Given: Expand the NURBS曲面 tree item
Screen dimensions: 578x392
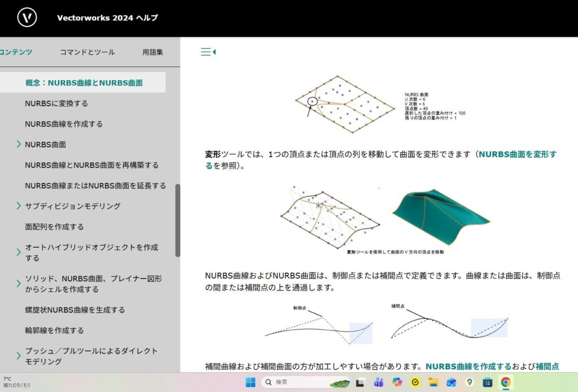Looking at the screenshot, I should 19,144.
